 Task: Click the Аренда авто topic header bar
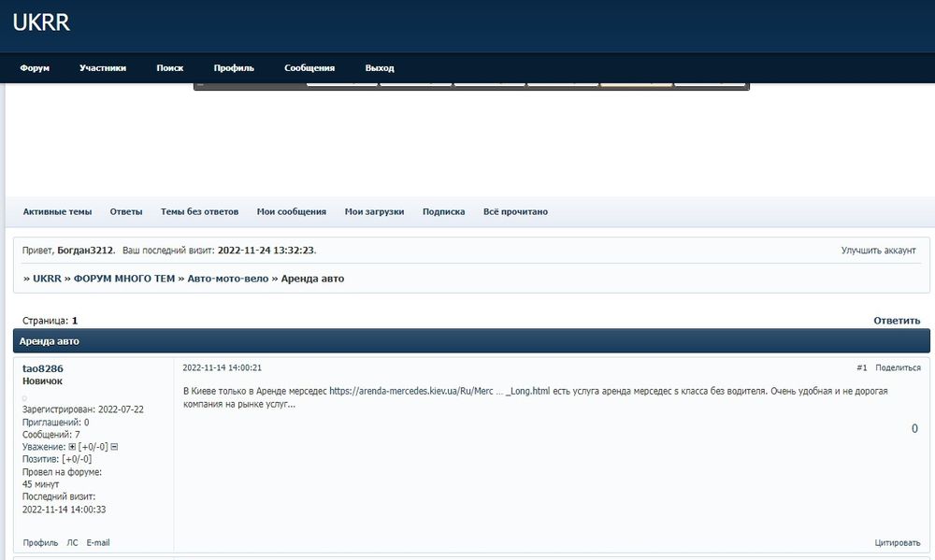471,341
